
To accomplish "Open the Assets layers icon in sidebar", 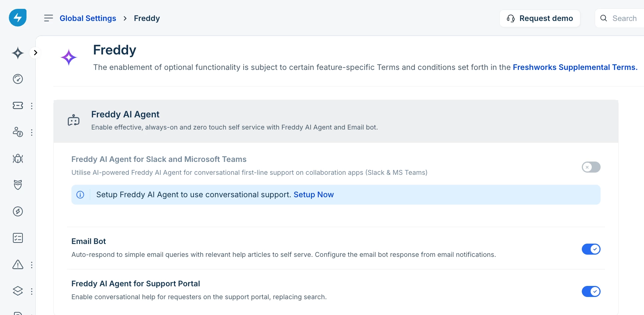I will coord(18,291).
